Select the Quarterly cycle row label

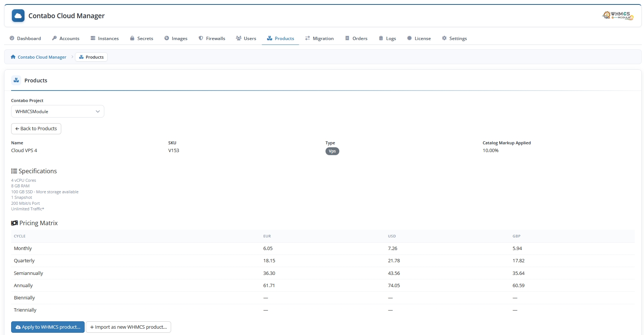(24, 260)
